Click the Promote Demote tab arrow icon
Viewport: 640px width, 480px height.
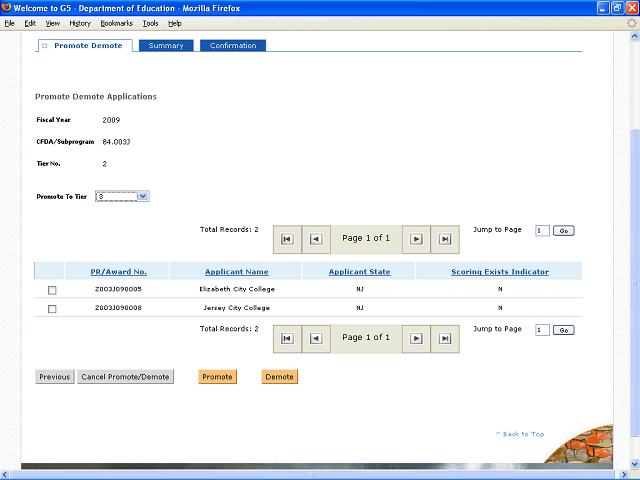click(x=45, y=46)
